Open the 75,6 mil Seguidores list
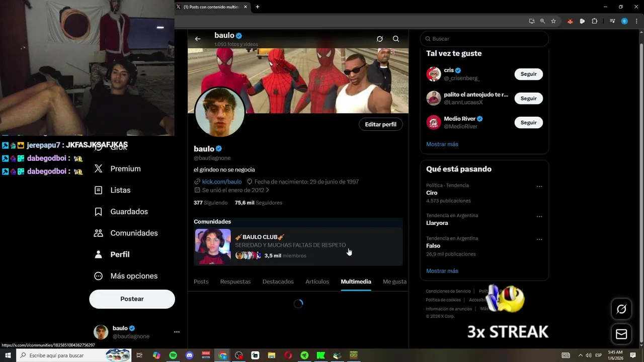 click(259, 203)
